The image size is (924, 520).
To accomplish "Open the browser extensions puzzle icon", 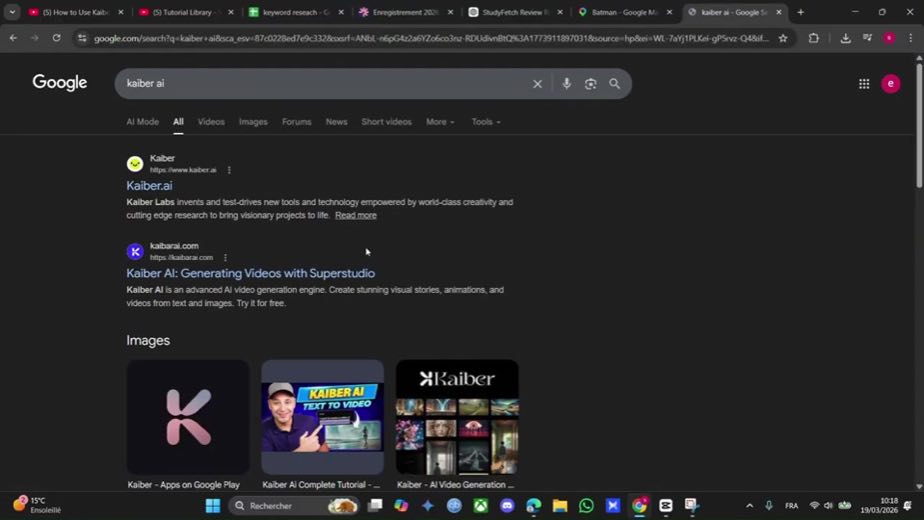I will tap(814, 38).
